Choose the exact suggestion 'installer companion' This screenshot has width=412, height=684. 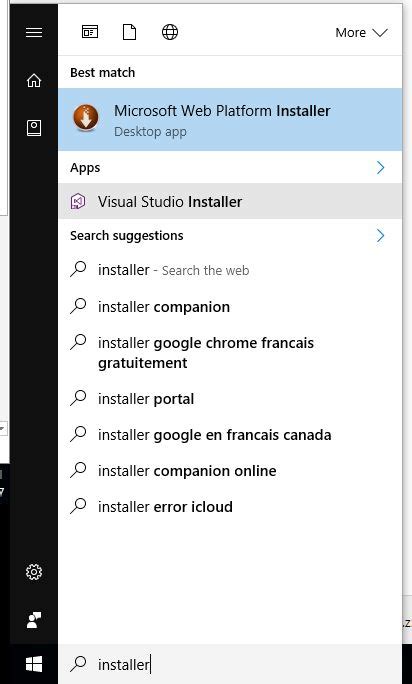(x=230, y=307)
